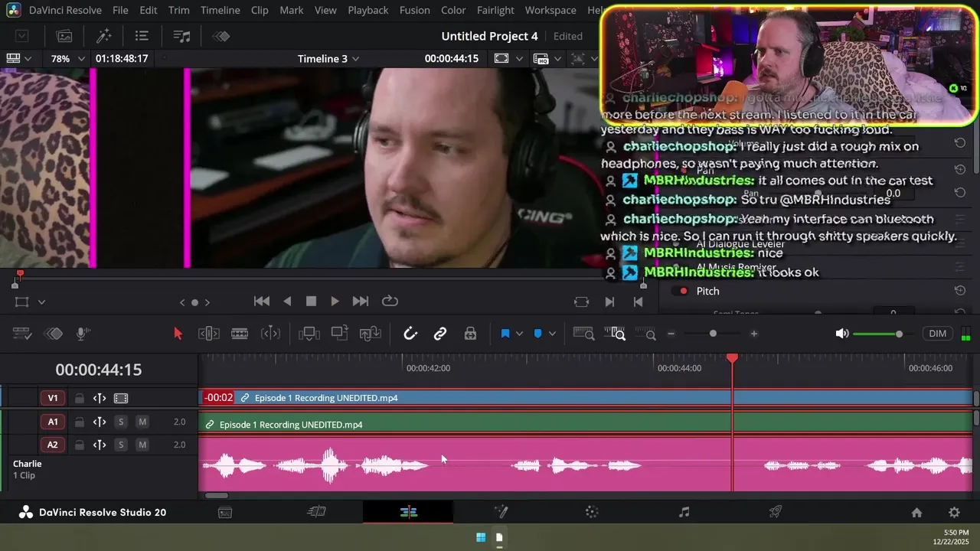
Task: Go to the Project Manager home
Action: click(x=916, y=513)
